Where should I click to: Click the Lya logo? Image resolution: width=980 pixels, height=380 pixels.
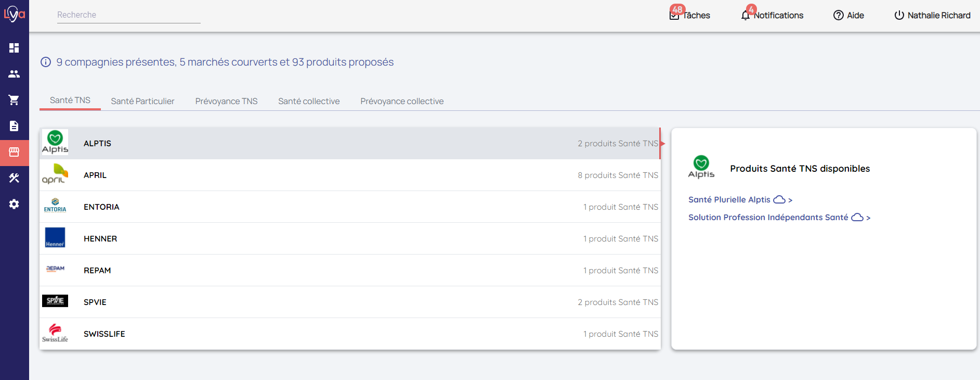14,14
